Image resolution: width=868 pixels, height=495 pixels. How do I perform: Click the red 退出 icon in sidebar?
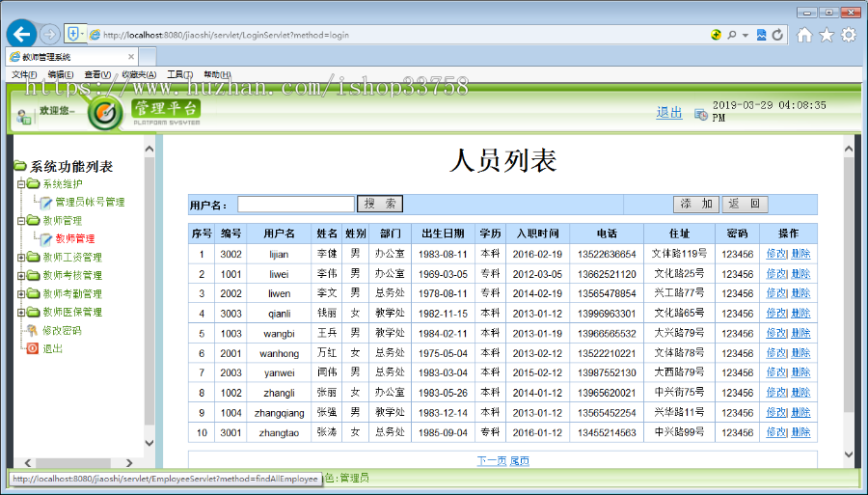click(x=33, y=348)
